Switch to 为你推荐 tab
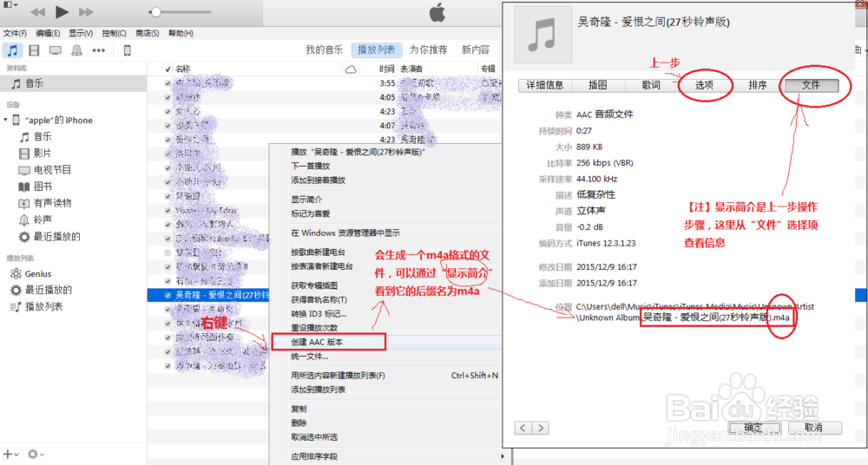The width and height of the screenshot is (868, 465). pyautogui.click(x=429, y=49)
